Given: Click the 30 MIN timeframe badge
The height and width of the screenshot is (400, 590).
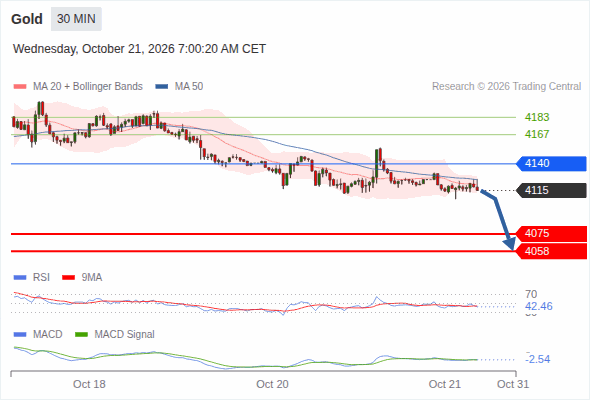Looking at the screenshot, I should coord(76,19).
